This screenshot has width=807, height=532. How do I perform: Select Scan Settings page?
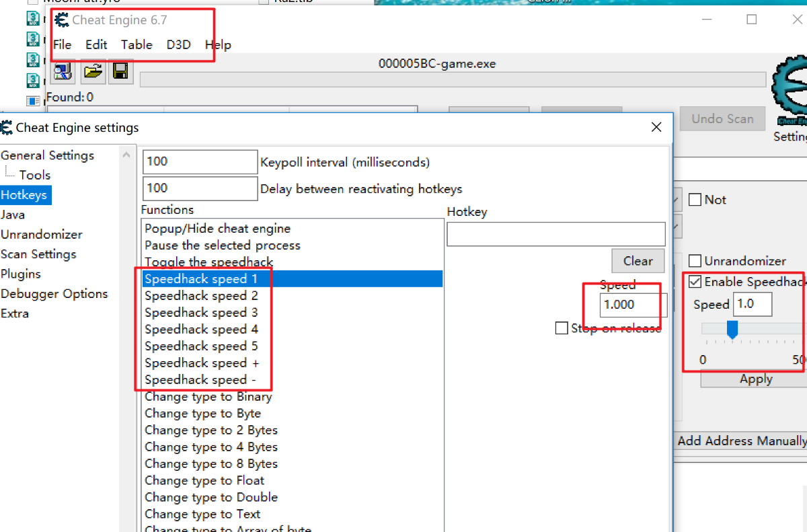tap(38, 254)
